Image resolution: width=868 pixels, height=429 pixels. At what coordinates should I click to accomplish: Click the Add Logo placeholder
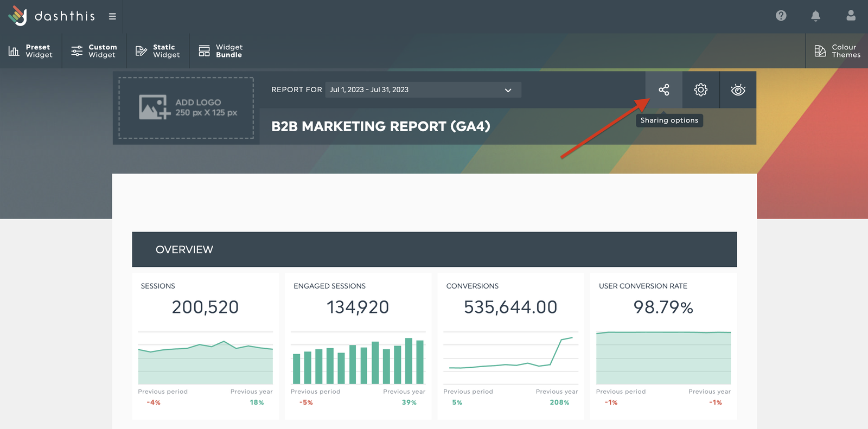click(x=186, y=108)
